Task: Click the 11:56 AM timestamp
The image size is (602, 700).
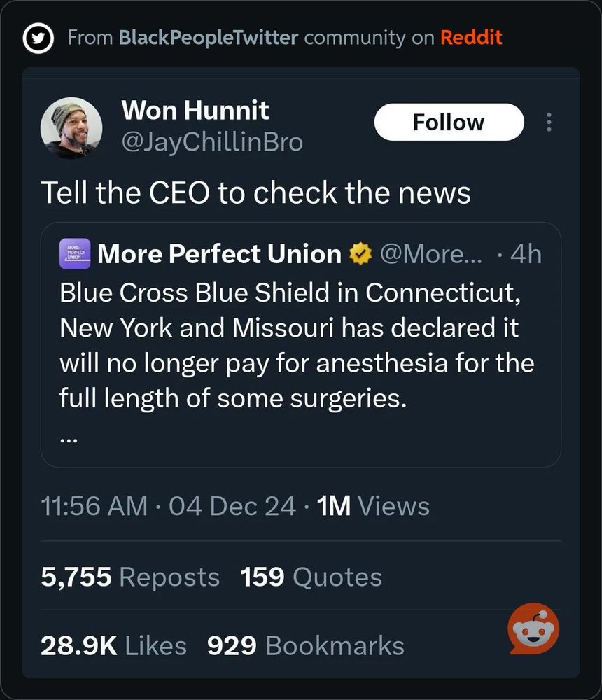Action: [x=94, y=506]
